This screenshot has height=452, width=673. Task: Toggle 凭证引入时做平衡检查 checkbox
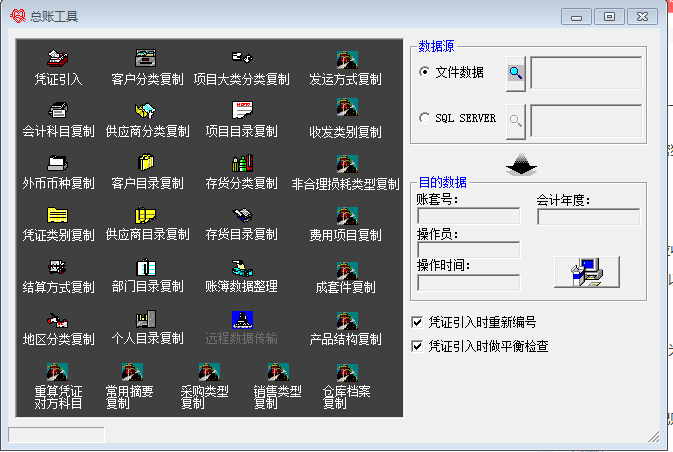click(417, 346)
